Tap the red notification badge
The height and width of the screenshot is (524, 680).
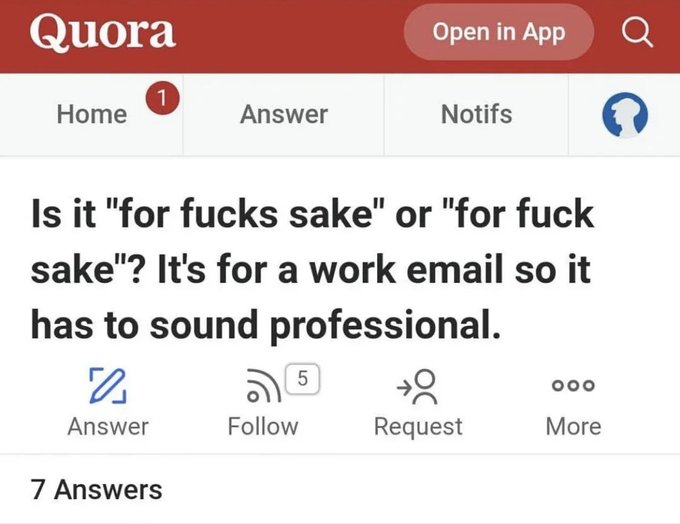162,97
